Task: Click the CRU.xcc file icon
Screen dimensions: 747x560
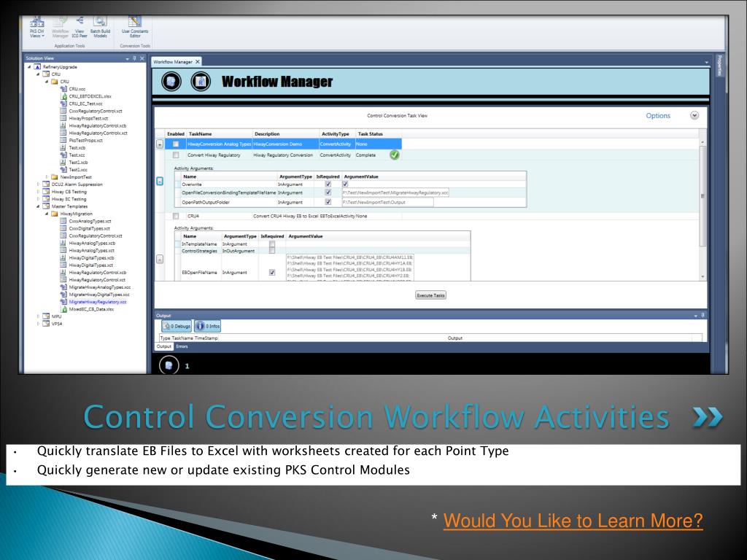Action: (63, 89)
